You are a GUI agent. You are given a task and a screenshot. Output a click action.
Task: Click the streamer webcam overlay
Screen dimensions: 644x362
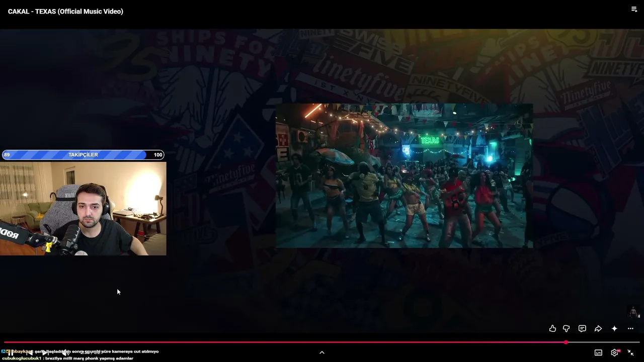point(83,209)
